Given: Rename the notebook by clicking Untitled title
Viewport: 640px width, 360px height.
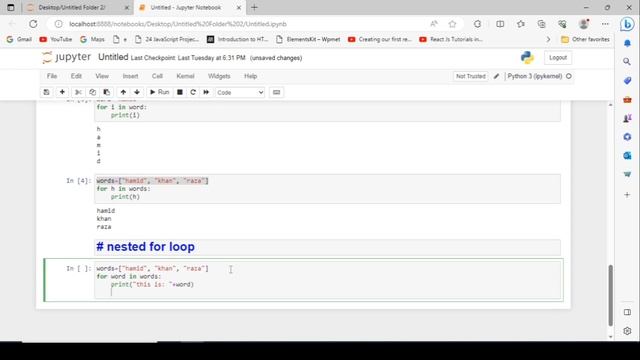Looking at the screenshot, I should (113, 57).
